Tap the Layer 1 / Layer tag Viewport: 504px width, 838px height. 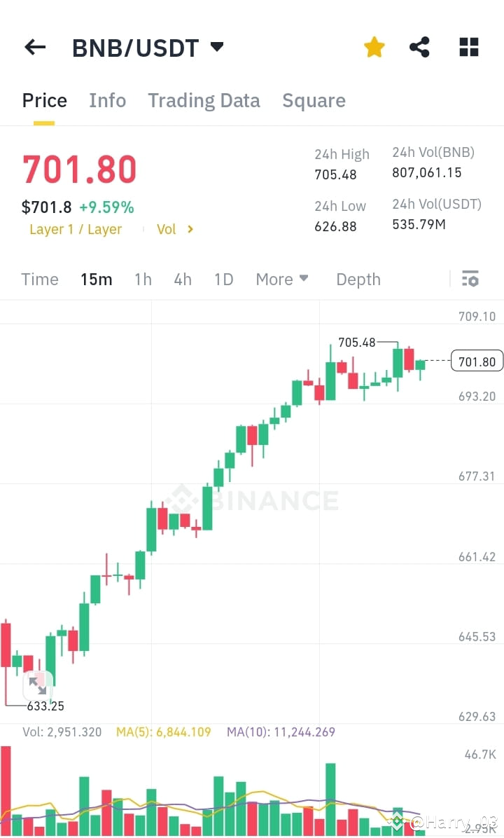[76, 229]
